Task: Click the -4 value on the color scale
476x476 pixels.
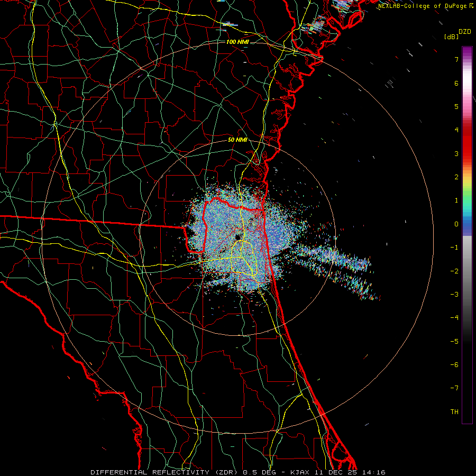Action: [x=454, y=317]
